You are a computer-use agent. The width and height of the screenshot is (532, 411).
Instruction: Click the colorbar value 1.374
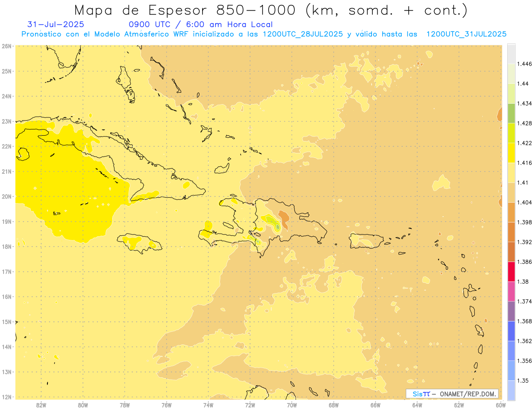point(524,301)
